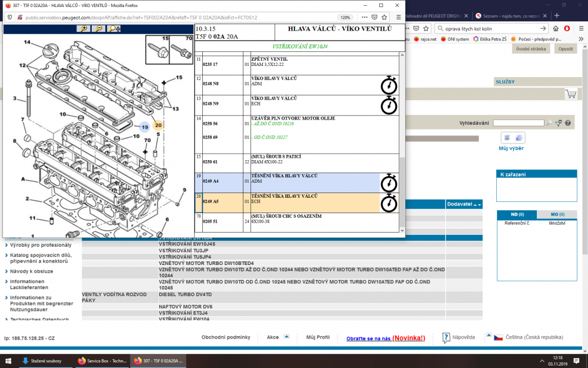This screenshot has width=588, height=368.
Task: Expand Návody k obsluze sidebar item
Action: click(32, 271)
